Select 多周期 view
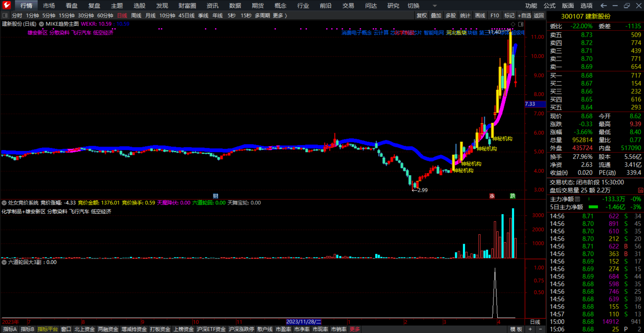 point(262,15)
